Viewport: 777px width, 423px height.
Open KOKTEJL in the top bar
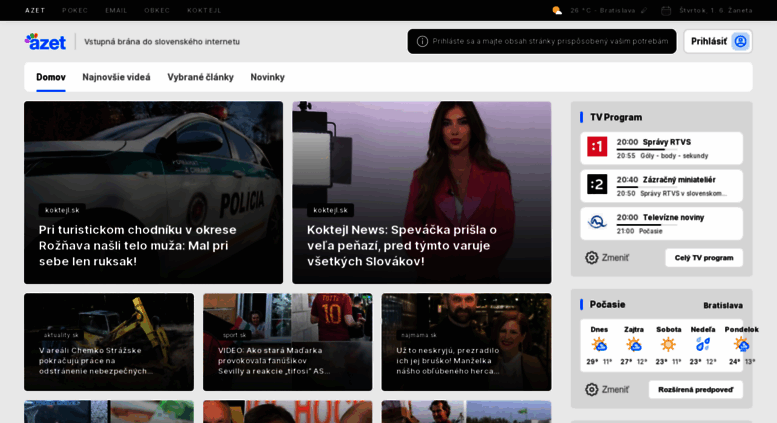point(204,10)
